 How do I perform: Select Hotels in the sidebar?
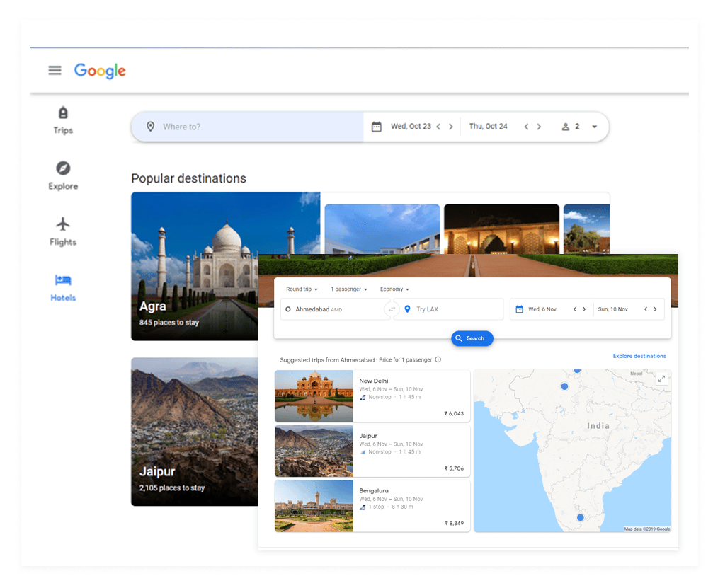pyautogui.click(x=63, y=288)
